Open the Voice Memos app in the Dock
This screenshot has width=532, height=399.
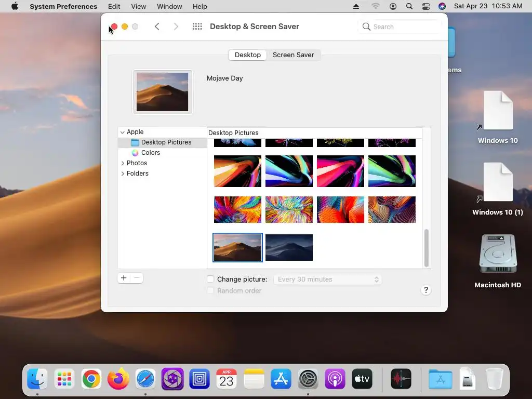coord(401,379)
